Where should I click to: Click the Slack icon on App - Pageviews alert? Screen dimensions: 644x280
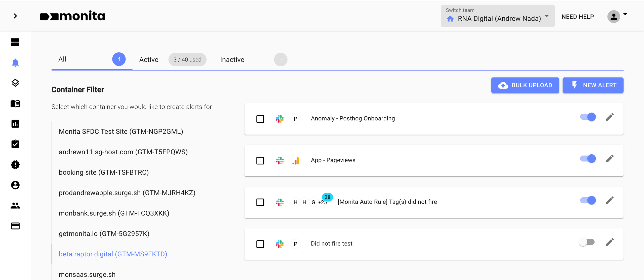tap(280, 160)
